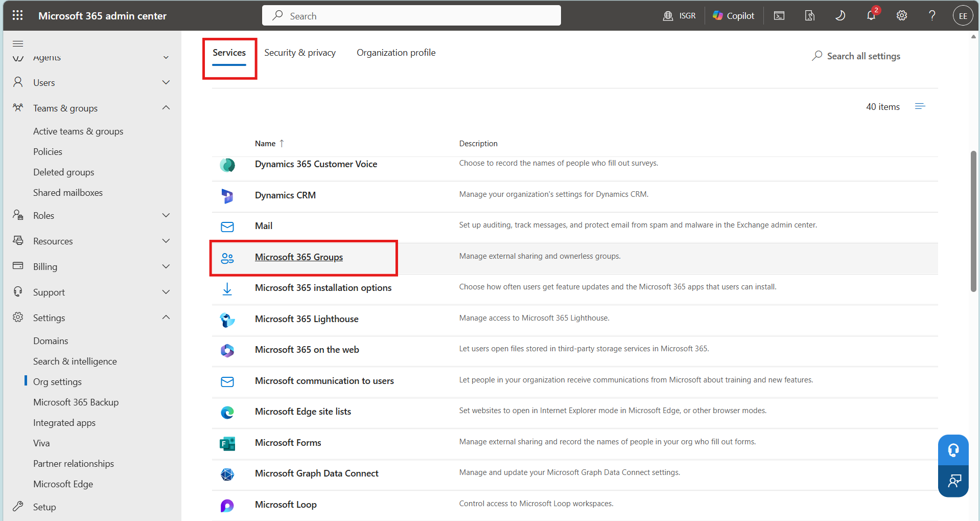Collapse the Settings navigation section
The height and width of the screenshot is (521, 980).
pos(92,318)
